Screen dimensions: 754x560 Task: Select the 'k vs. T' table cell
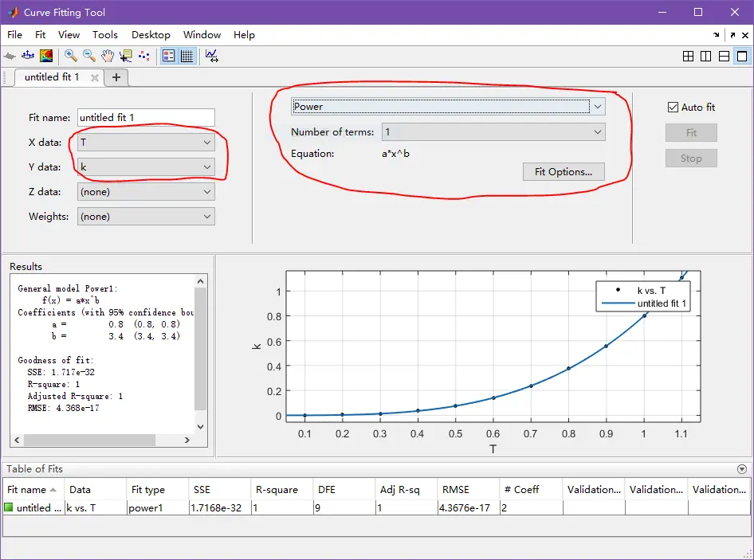95,507
